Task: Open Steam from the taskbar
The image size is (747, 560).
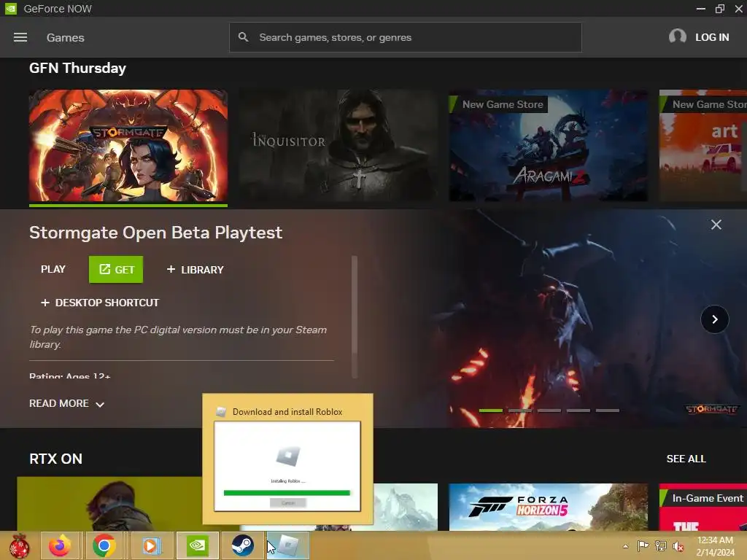Action: (x=242, y=545)
